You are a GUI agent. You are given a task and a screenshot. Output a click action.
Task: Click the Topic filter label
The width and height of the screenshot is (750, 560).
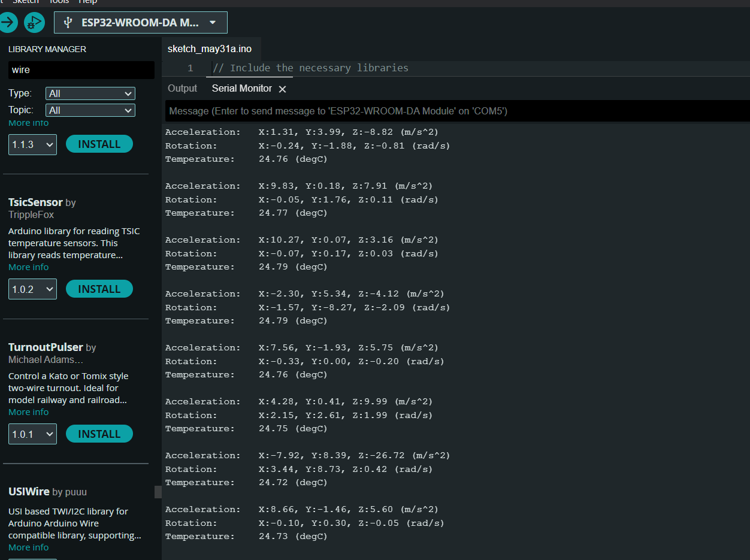[x=21, y=110]
